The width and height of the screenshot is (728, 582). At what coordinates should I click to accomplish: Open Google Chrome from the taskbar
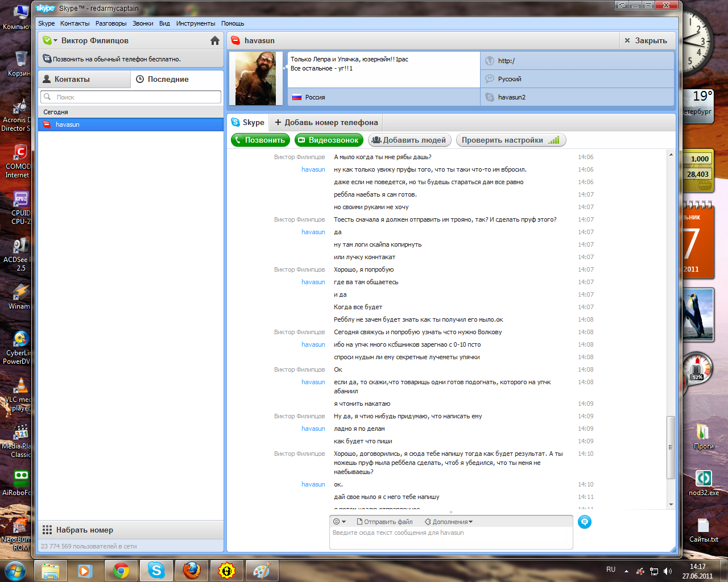pyautogui.click(x=121, y=570)
